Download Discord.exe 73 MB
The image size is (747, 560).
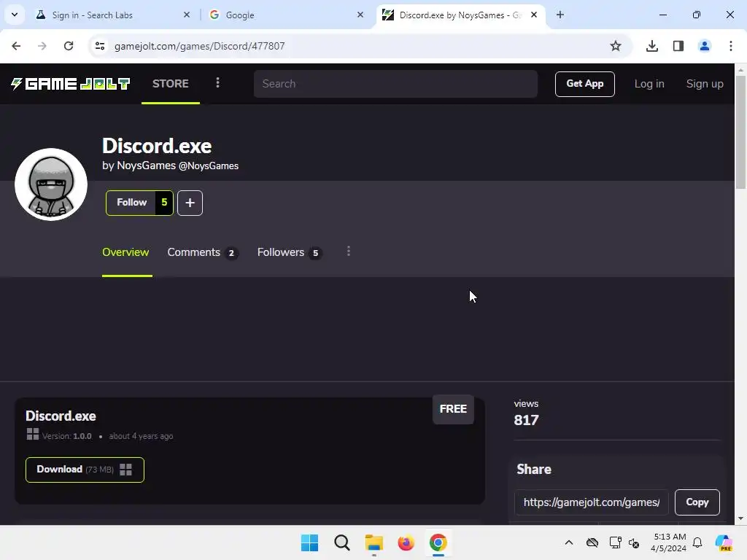(85, 470)
